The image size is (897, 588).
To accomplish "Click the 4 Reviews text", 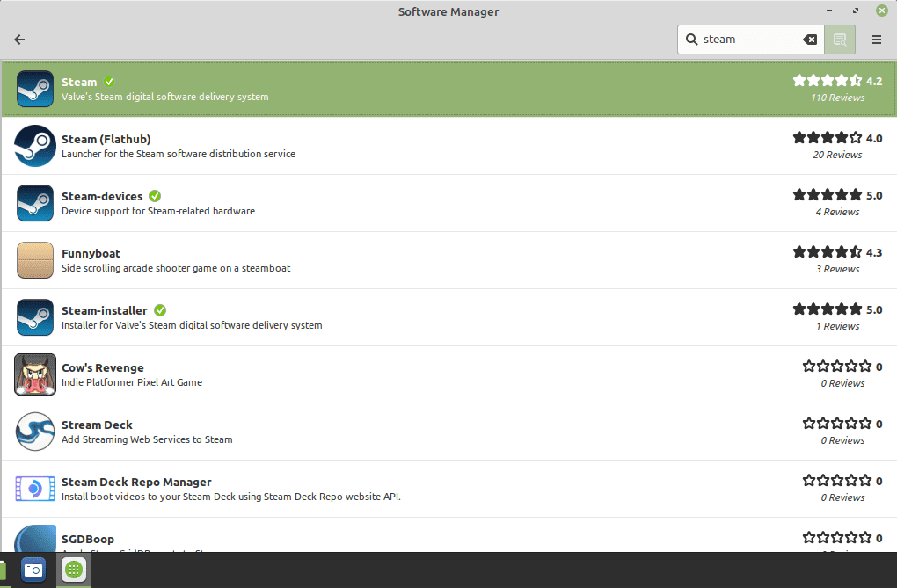I will point(837,212).
